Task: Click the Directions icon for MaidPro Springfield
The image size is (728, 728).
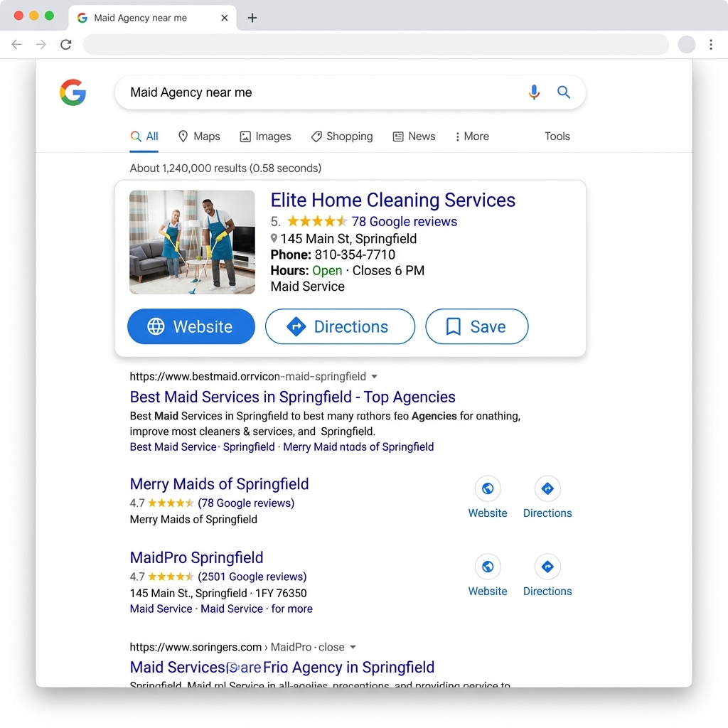Action: click(547, 567)
